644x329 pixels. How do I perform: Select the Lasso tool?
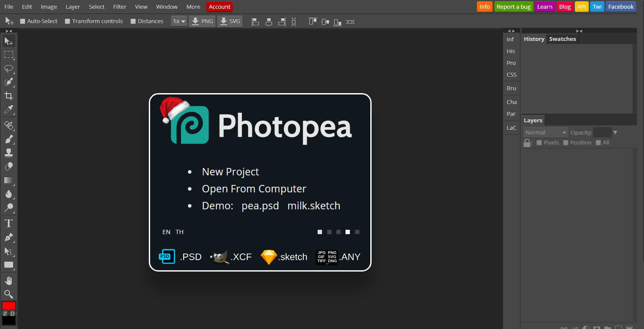tap(9, 68)
